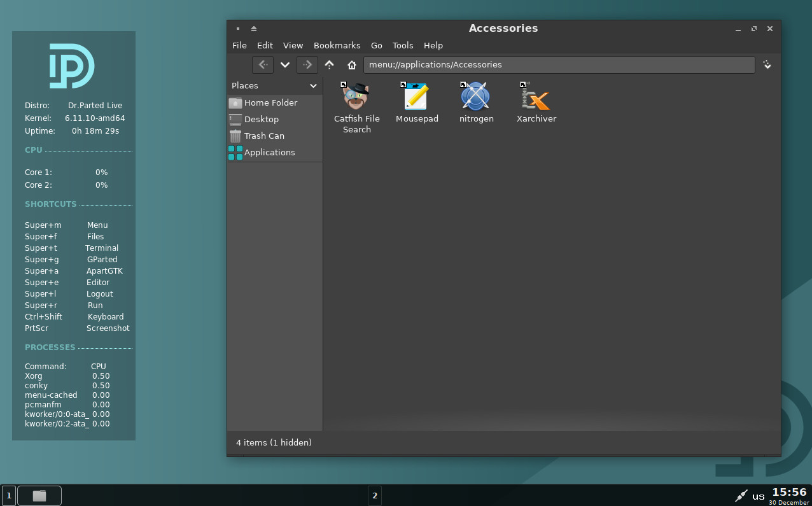Select the nitrogen application icon

pyautogui.click(x=476, y=102)
